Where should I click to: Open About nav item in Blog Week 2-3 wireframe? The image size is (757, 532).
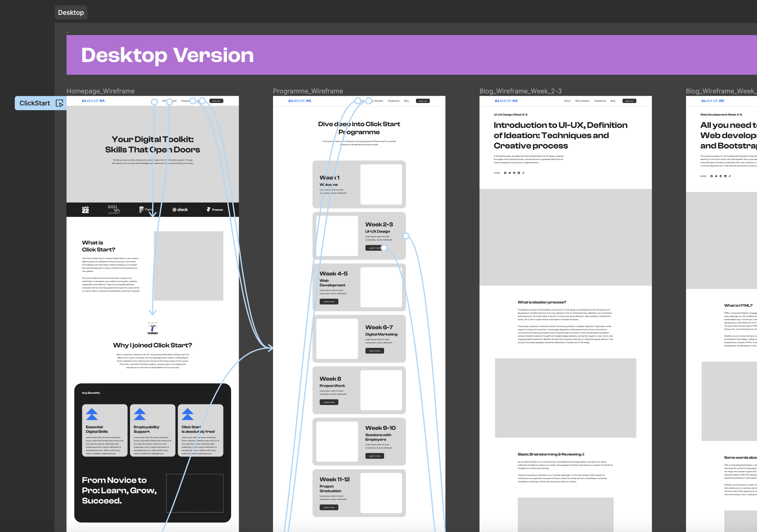click(567, 101)
